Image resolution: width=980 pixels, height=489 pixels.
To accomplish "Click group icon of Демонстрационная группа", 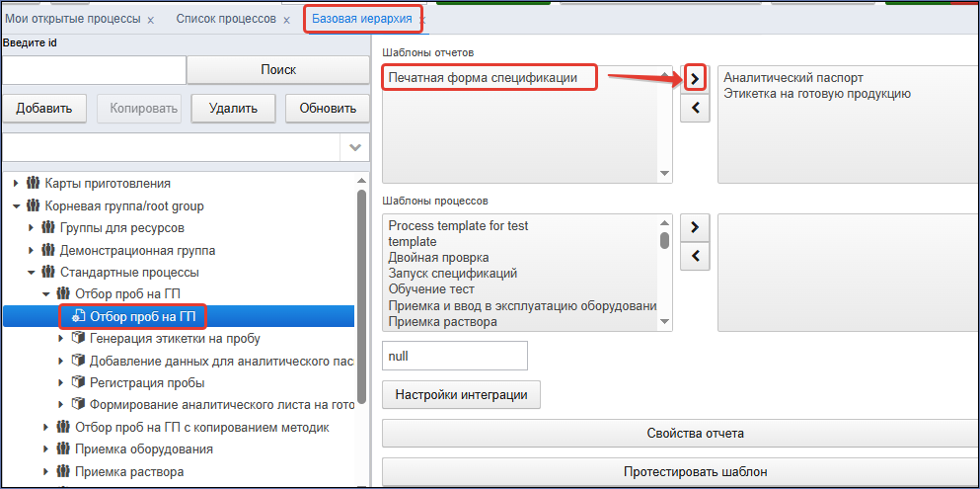I will [x=47, y=251].
